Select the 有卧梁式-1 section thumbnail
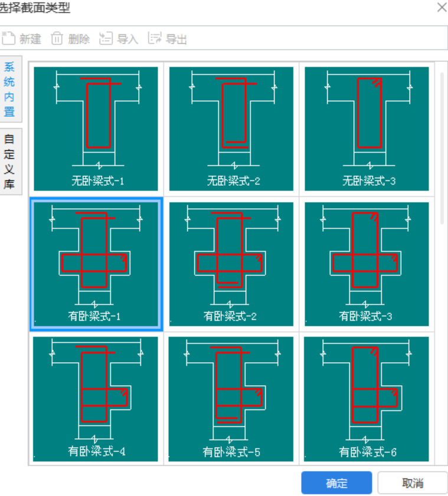This screenshot has width=448, height=496. [96, 264]
